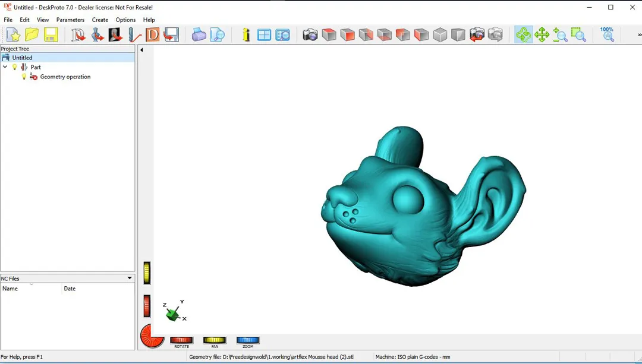This screenshot has height=364, width=642.
Task: Open the Help menu
Action: coord(149,20)
